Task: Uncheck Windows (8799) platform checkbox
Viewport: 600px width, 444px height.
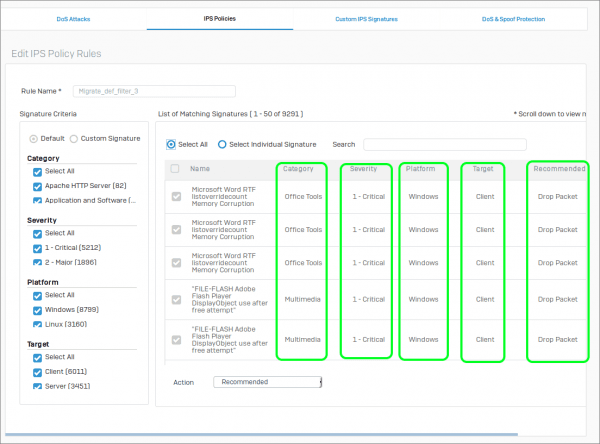Action: (37, 310)
